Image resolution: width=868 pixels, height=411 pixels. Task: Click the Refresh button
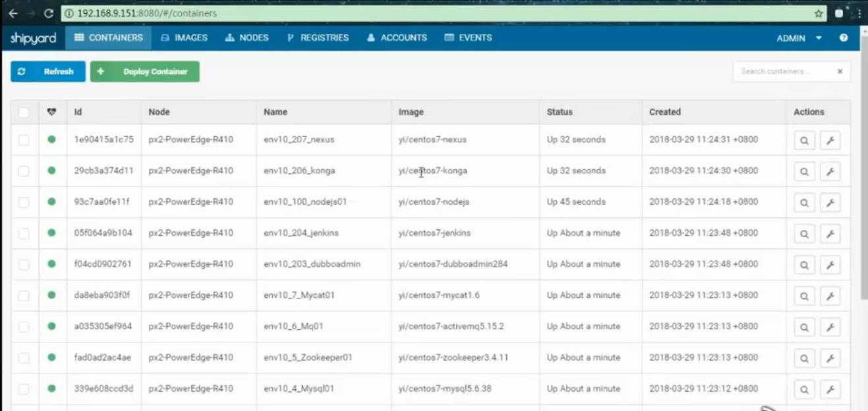[48, 71]
